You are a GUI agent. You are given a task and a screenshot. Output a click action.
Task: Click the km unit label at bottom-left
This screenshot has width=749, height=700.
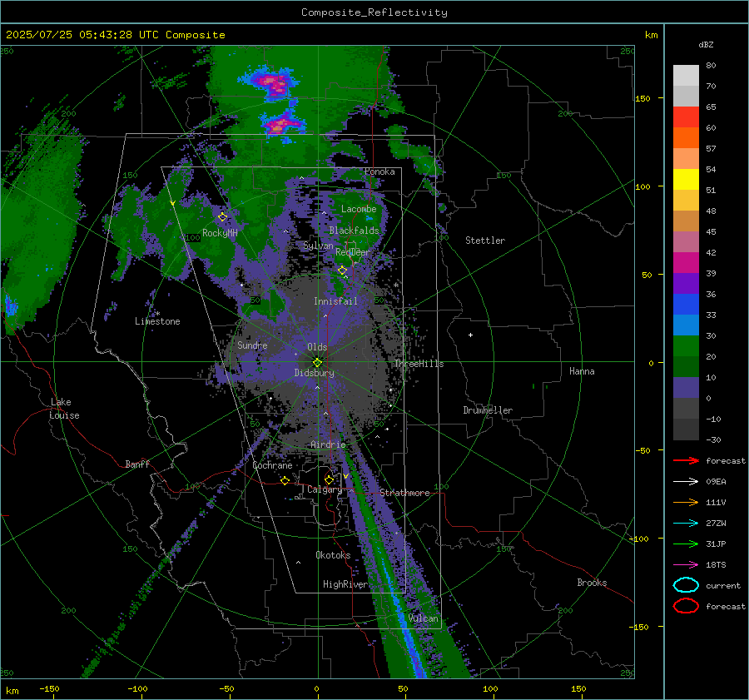tap(12, 691)
